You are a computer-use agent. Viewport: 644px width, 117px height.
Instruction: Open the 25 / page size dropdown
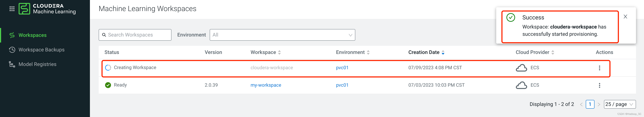[x=619, y=104]
